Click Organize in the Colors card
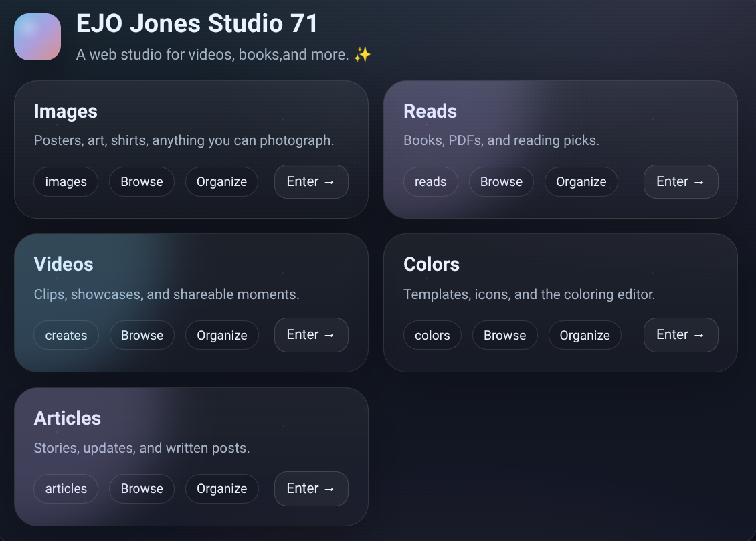Screen dimensions: 756x541 coord(585,335)
